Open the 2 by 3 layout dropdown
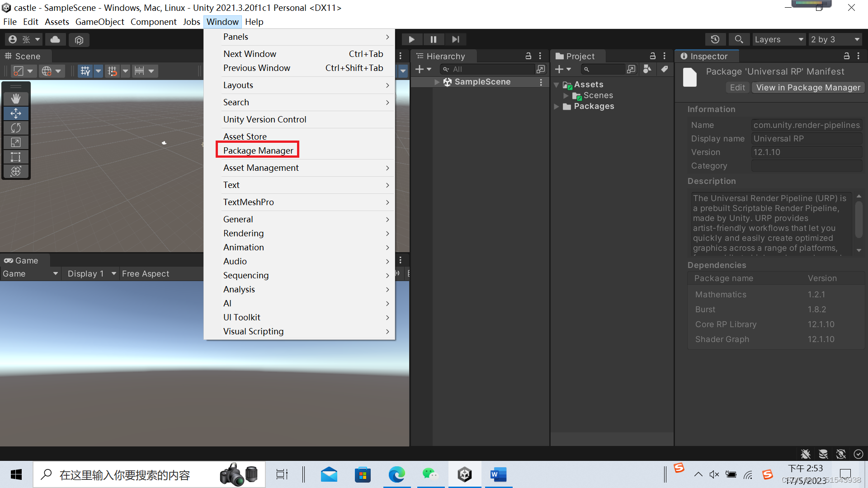 [x=835, y=39]
